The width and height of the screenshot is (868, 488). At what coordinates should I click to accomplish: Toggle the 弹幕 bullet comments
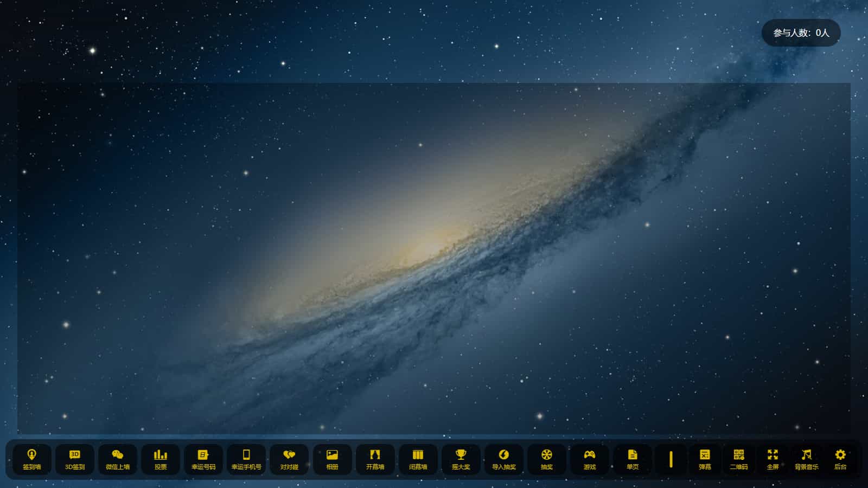click(705, 459)
